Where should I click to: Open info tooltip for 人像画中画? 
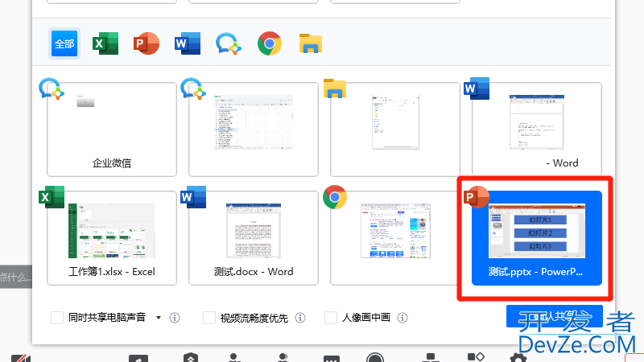tap(402, 318)
